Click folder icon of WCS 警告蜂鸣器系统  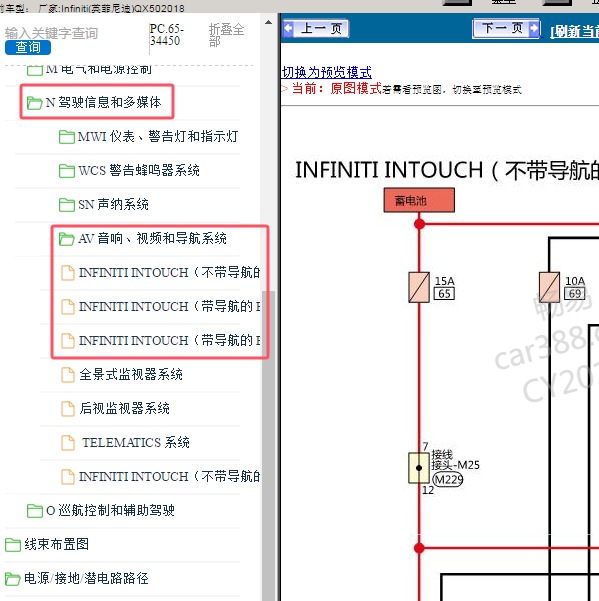[x=67, y=171]
